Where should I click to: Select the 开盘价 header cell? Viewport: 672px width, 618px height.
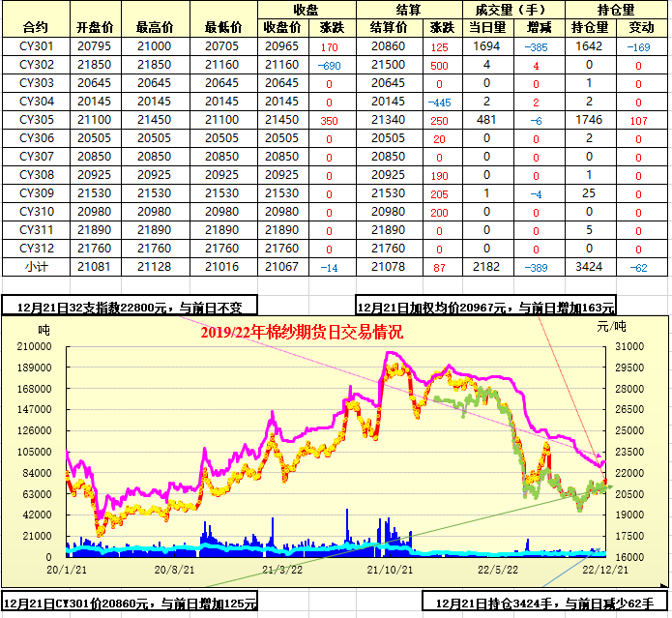coord(94,27)
